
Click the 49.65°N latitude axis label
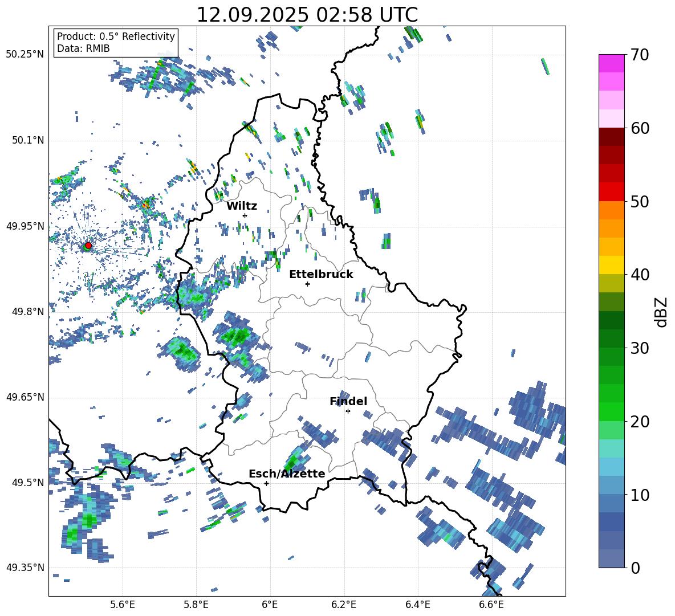tap(25, 397)
